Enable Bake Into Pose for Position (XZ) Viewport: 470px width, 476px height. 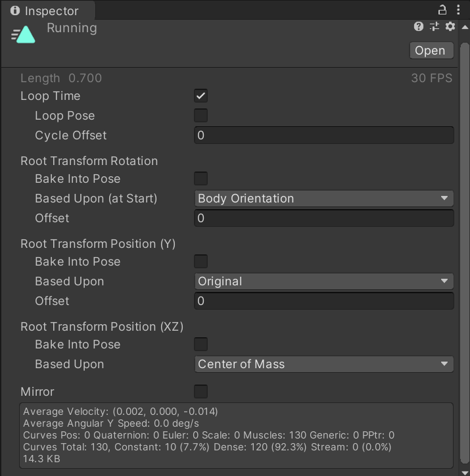click(x=200, y=345)
